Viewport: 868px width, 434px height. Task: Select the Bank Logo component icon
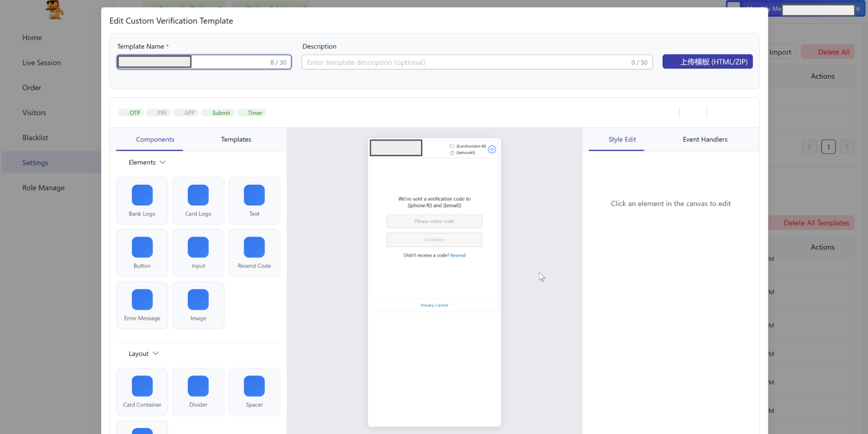tap(142, 195)
